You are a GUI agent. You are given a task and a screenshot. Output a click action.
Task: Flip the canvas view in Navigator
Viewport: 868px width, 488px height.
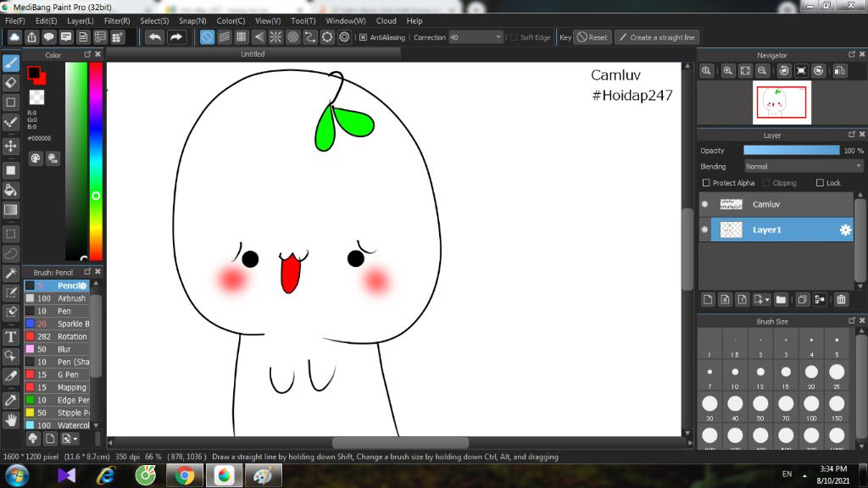[x=840, y=71]
